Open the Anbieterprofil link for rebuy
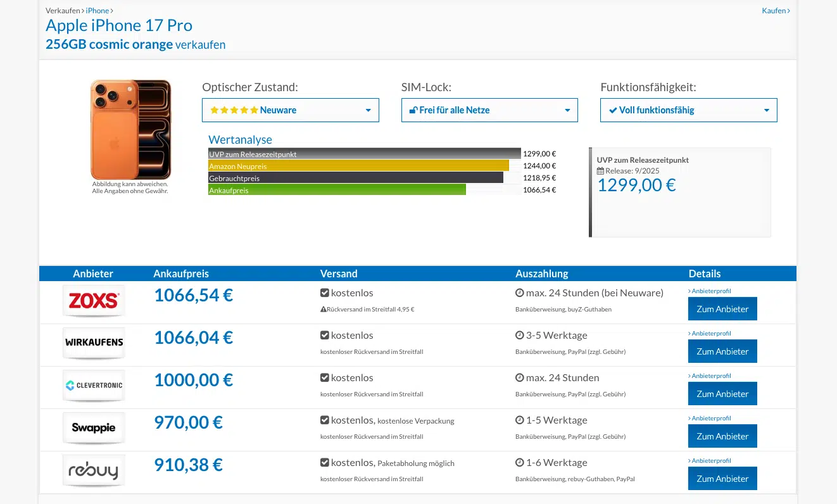The image size is (837, 504). click(710, 461)
